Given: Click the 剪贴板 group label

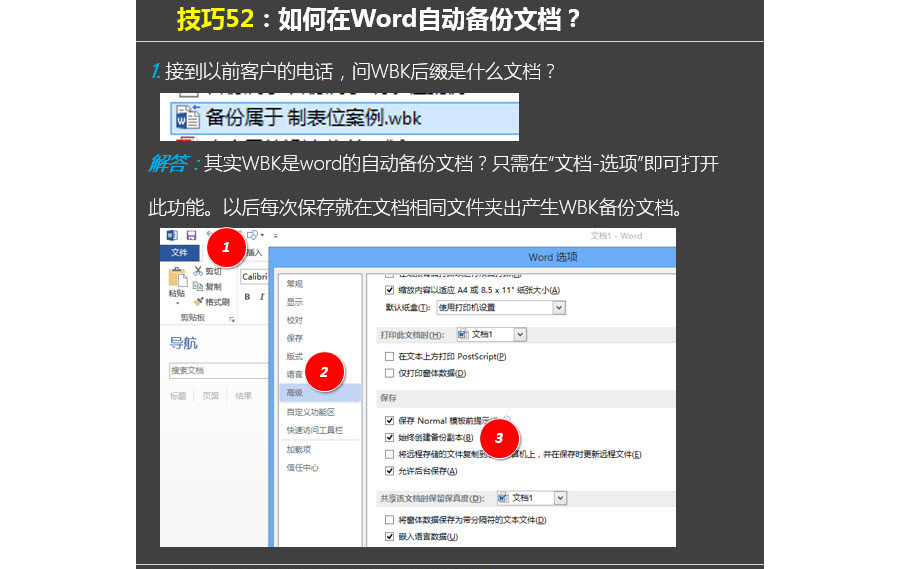Looking at the screenshot, I should (x=193, y=318).
